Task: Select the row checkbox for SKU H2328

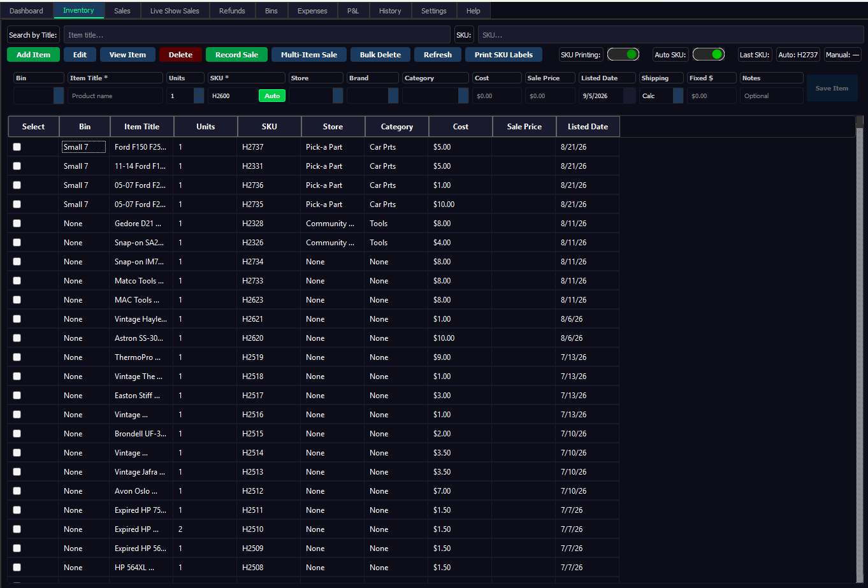Action: click(17, 224)
